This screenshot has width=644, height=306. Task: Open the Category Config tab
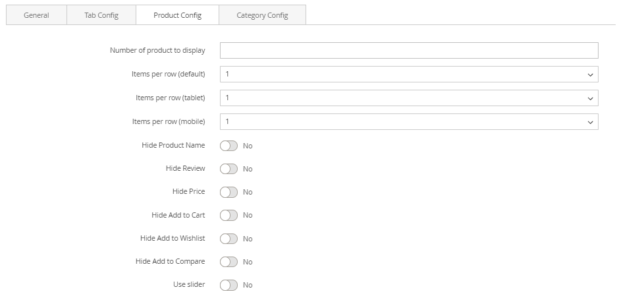[262, 15]
